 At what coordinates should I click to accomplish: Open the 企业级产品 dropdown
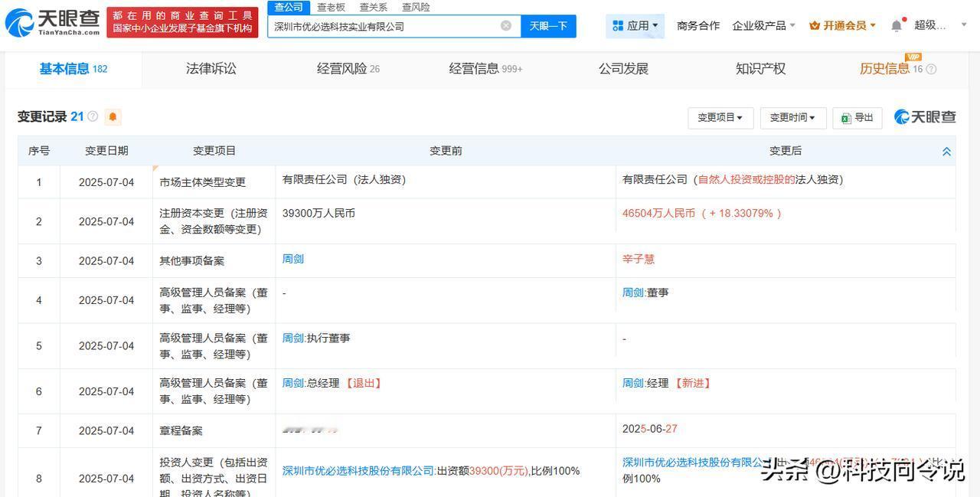click(763, 26)
